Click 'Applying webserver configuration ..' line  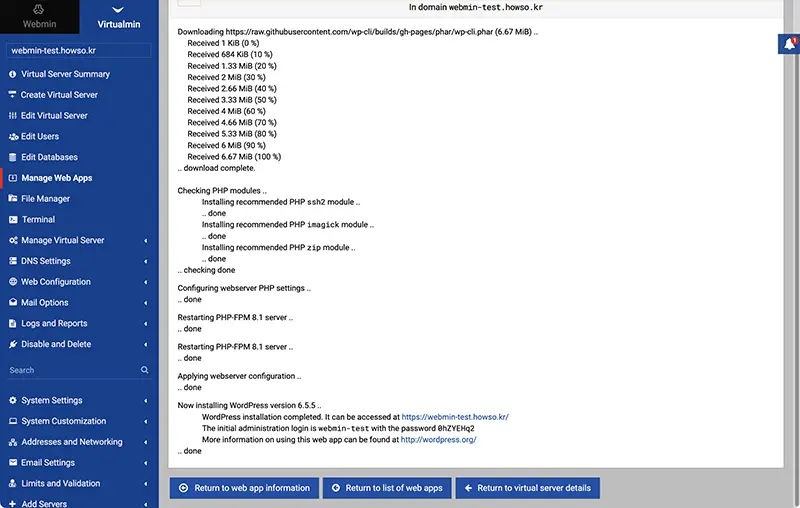tap(239, 376)
